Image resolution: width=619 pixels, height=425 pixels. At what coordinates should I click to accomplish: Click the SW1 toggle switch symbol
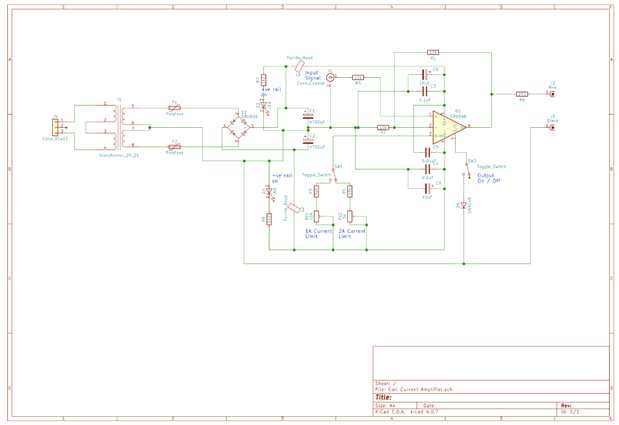point(334,174)
